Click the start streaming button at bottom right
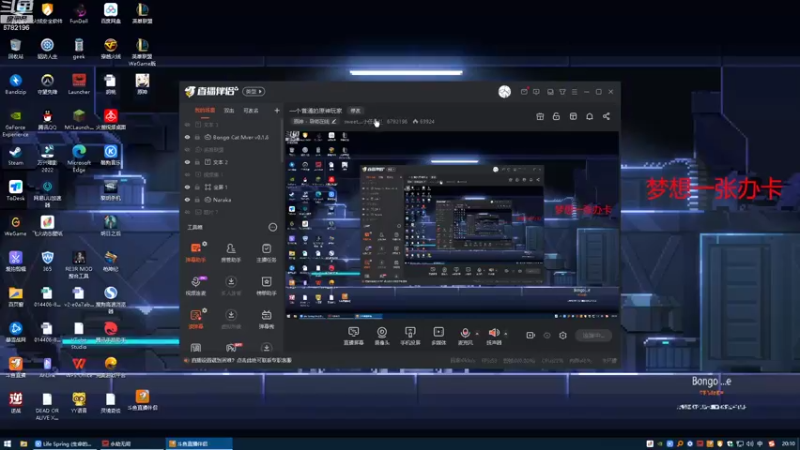 [593, 335]
